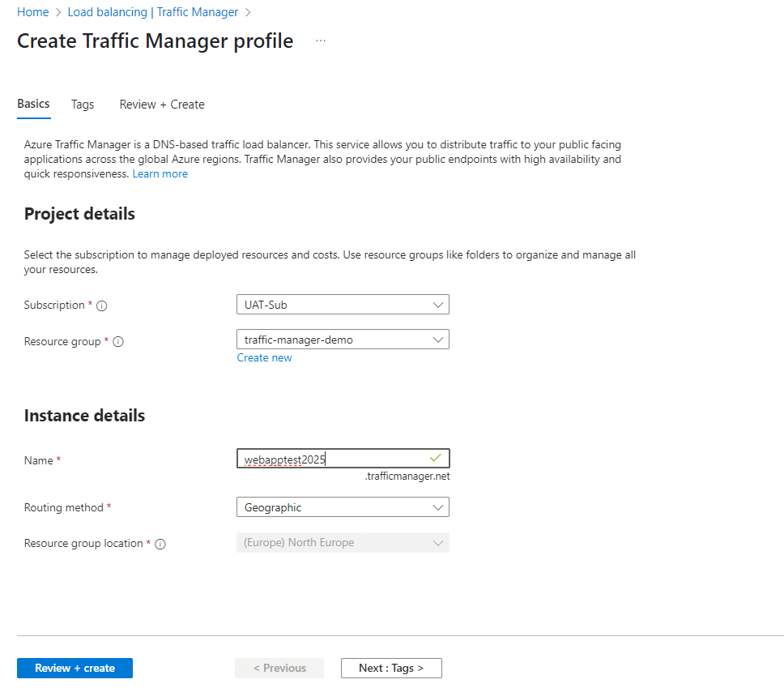This screenshot has width=784, height=688.
Task: Open the Review + Create tab
Action: [162, 105]
